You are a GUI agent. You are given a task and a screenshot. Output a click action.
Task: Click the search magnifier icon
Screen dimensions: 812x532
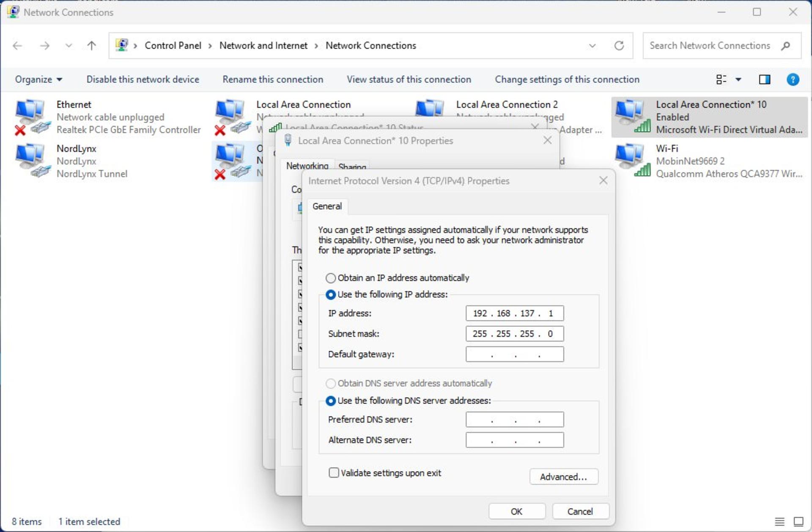tap(786, 46)
